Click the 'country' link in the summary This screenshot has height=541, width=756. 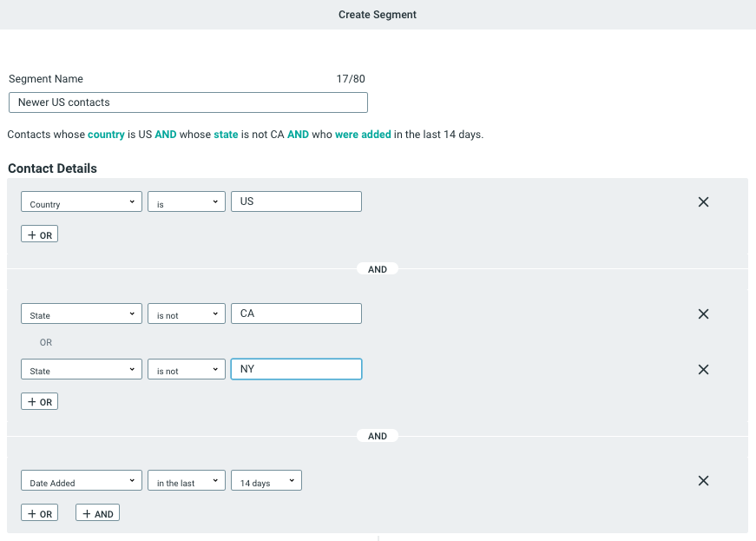coord(106,135)
